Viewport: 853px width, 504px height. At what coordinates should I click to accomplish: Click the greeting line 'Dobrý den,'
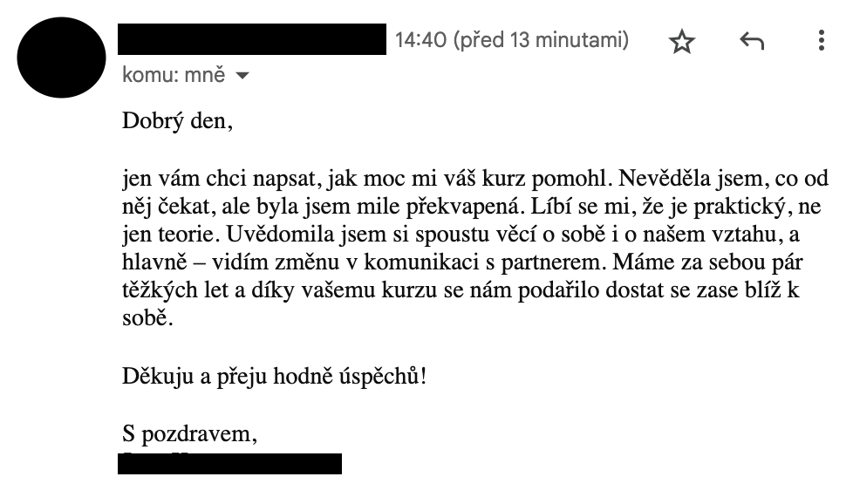point(177,120)
